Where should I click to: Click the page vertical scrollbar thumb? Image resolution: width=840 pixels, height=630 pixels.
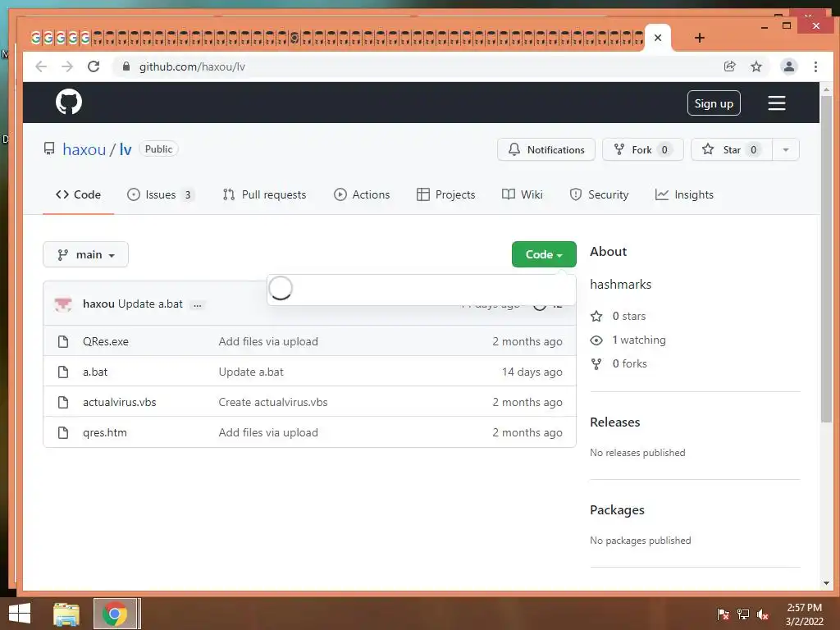826,258
